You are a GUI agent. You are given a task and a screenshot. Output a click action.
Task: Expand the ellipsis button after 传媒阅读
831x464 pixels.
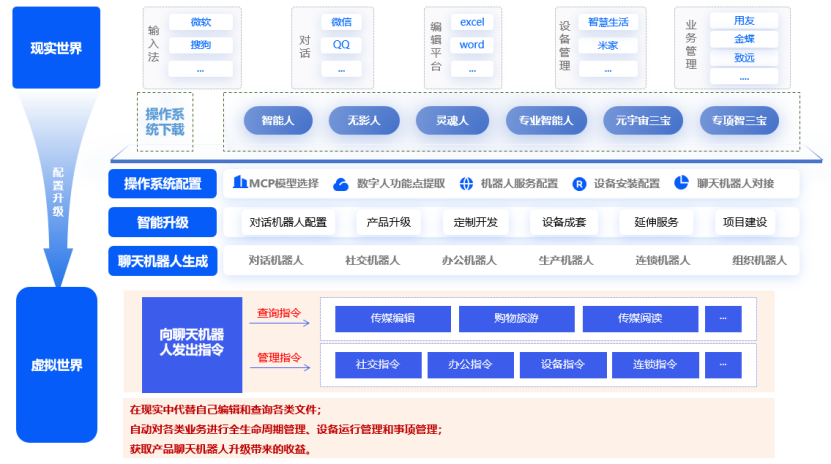click(x=723, y=319)
